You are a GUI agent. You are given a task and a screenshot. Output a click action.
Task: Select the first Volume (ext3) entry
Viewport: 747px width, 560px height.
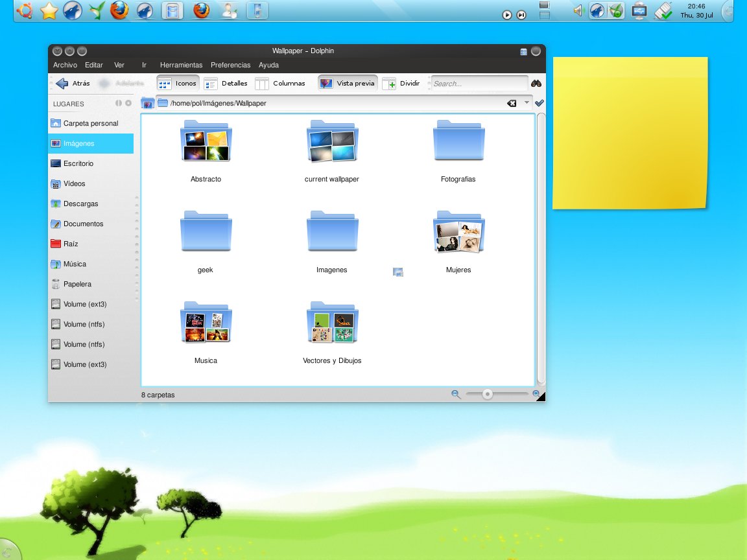click(91, 304)
